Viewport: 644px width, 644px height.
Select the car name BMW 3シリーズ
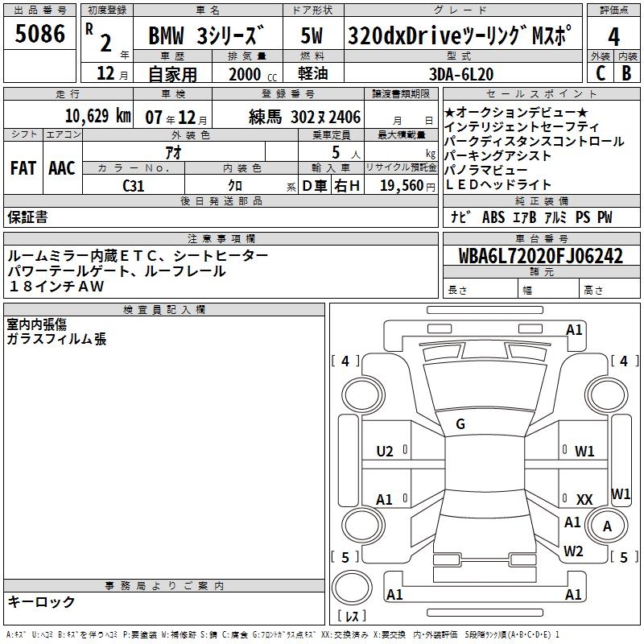206,35
